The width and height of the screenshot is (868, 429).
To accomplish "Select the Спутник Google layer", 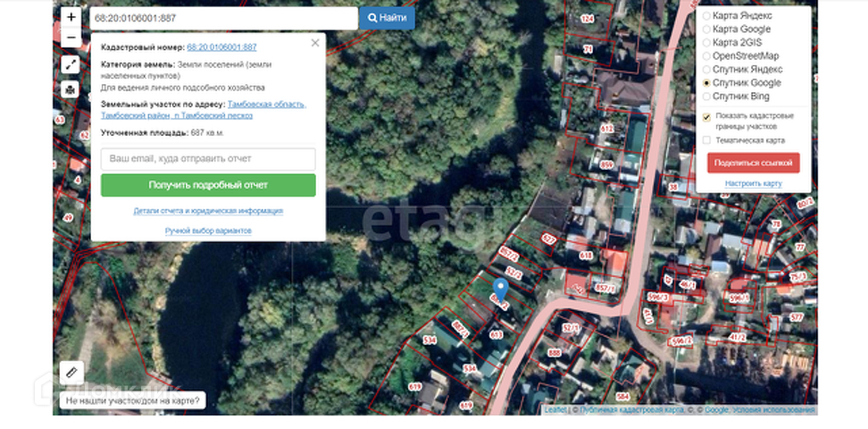I will [x=706, y=83].
